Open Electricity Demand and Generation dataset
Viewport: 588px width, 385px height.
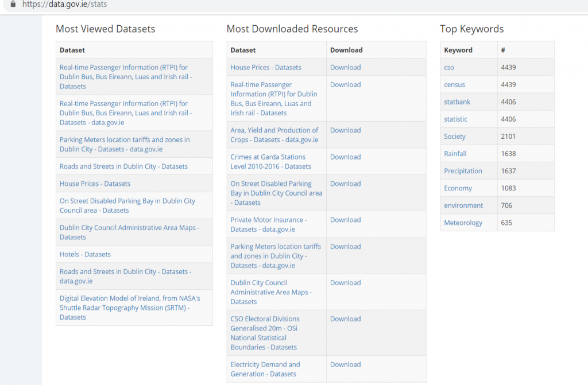(265, 370)
